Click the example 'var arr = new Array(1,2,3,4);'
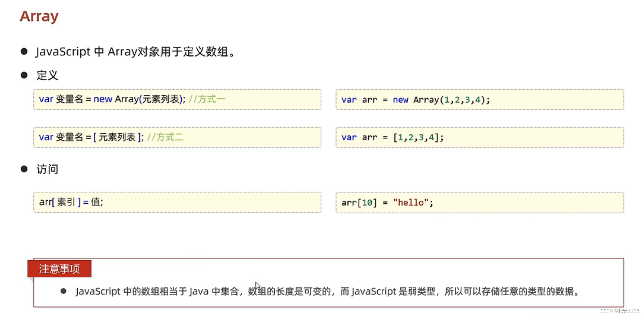The width and height of the screenshot is (644, 316). pos(416,100)
